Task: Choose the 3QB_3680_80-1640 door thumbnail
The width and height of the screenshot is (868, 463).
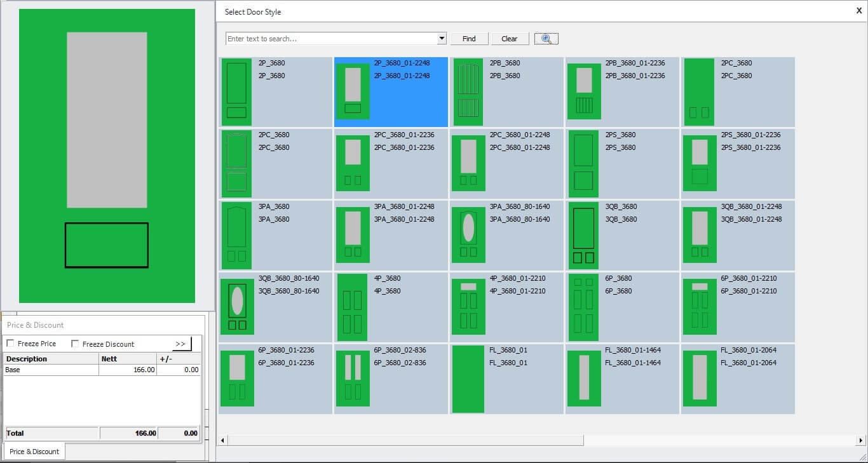Action: pos(237,307)
